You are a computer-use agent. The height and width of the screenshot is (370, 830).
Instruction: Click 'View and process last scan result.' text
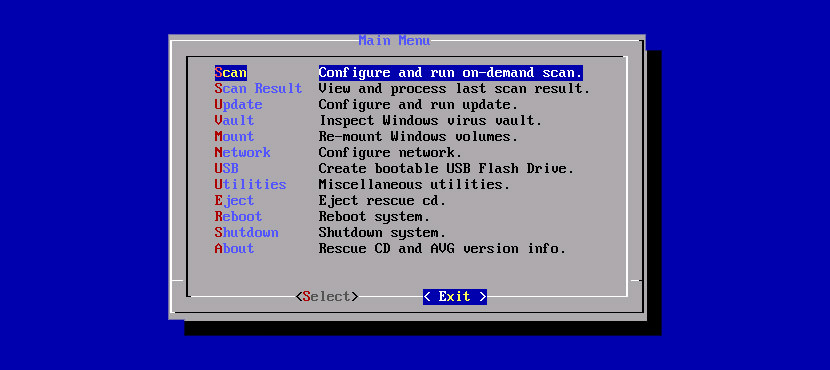point(454,88)
